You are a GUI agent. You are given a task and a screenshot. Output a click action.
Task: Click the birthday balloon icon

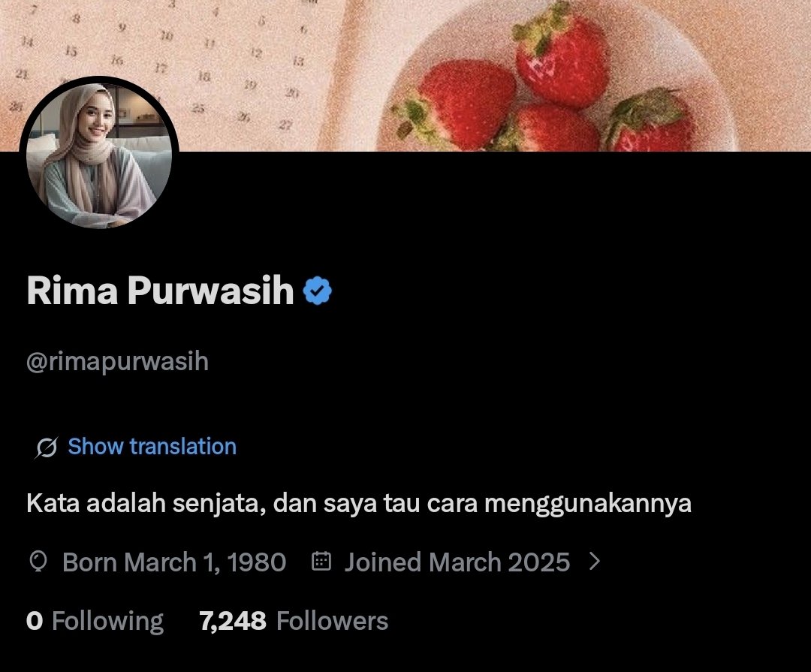pos(39,562)
